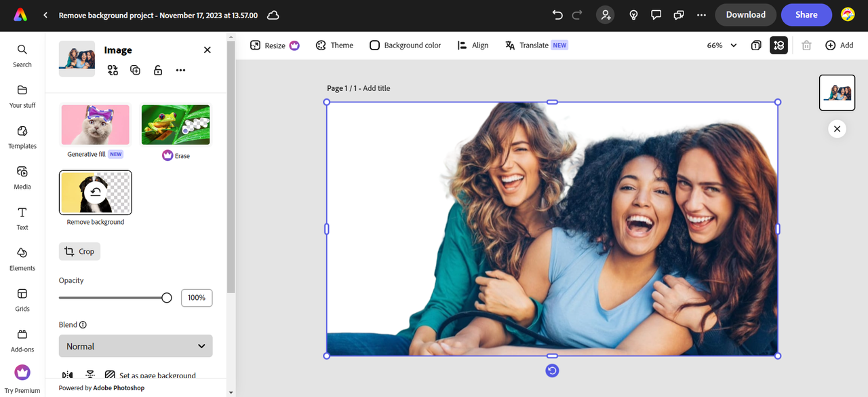Open Media in the sidebar
This screenshot has height=397, width=868.
[x=22, y=178]
